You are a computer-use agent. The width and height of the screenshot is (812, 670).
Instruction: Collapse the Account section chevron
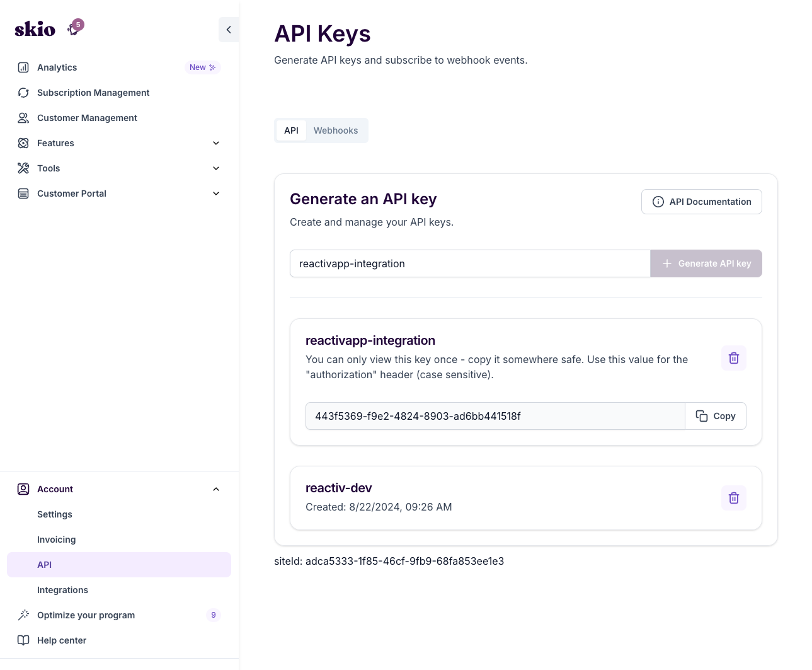click(x=216, y=489)
